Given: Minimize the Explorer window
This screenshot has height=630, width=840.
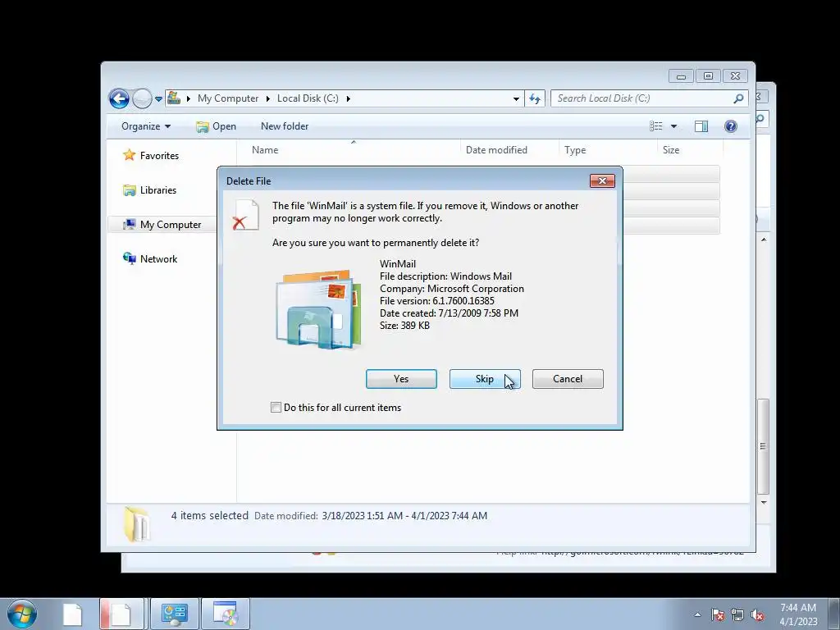Looking at the screenshot, I should [681, 76].
